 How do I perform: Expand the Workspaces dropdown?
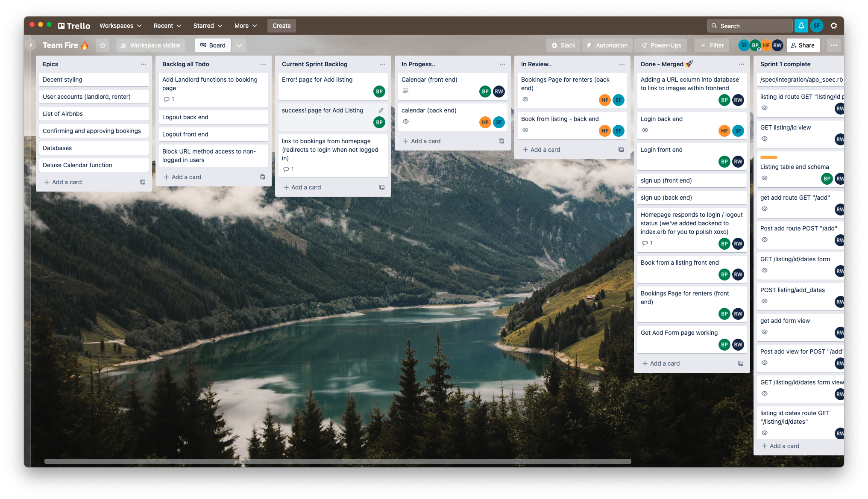click(x=120, y=26)
